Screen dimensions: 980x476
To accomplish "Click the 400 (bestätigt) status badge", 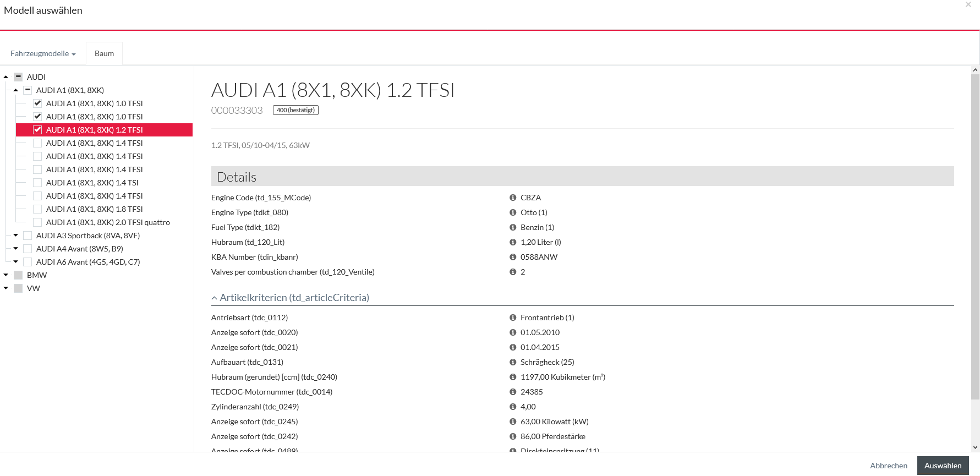I will (295, 110).
